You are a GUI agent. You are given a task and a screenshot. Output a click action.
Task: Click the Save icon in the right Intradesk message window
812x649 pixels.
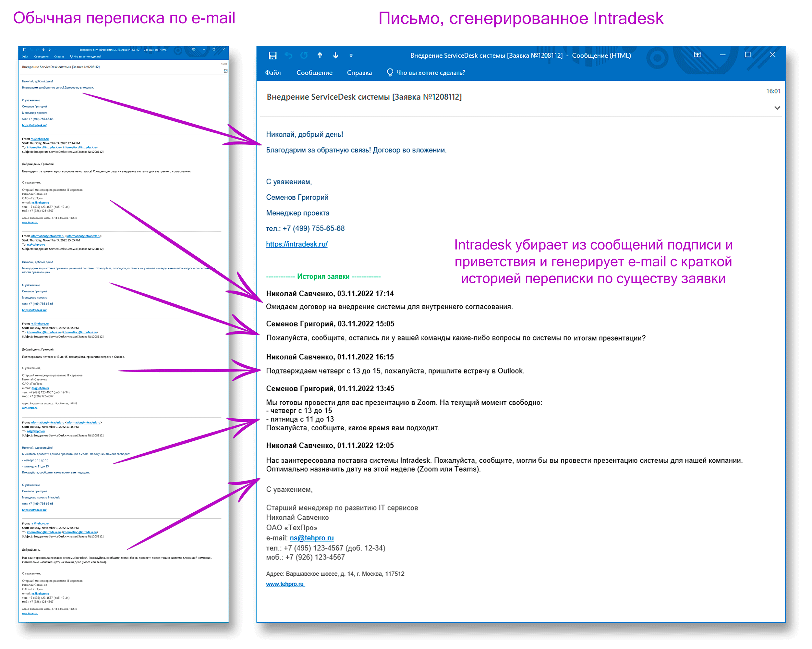point(273,55)
